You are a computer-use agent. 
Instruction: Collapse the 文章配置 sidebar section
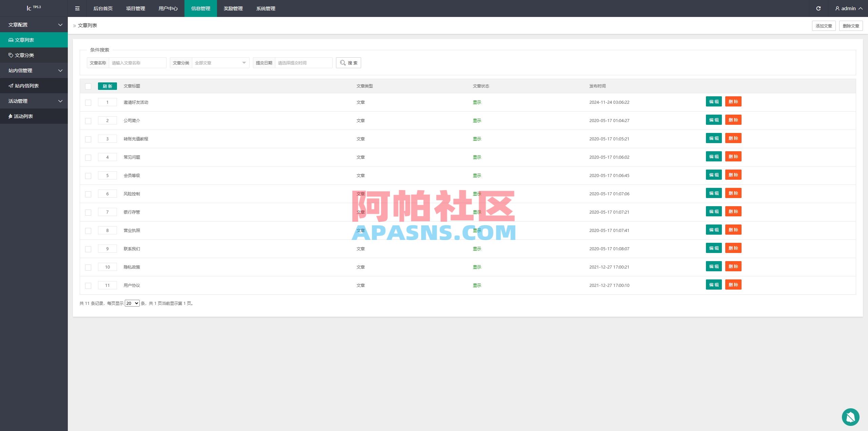[x=34, y=25]
